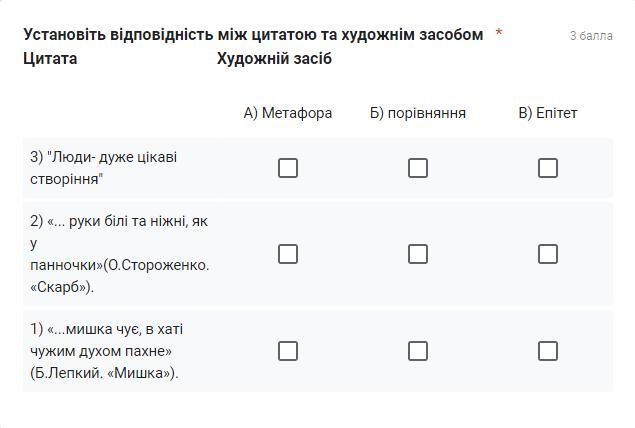
Task: Select Епітет for the "мишка чує" quote
Action: 548,351
